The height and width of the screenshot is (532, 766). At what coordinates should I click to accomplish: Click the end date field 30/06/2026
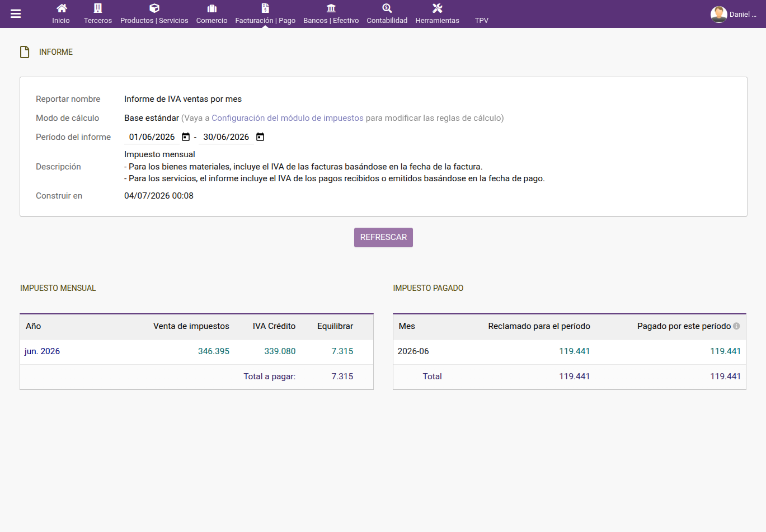(x=226, y=137)
